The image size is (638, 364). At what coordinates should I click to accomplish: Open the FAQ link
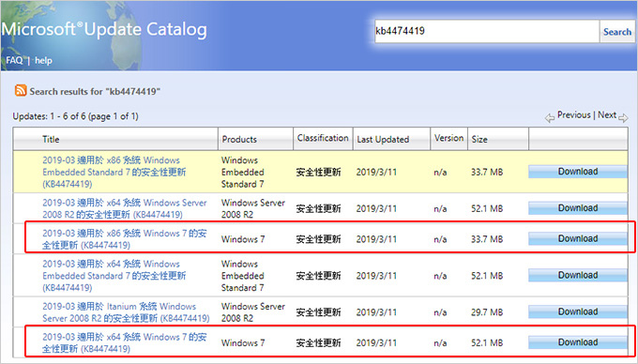[x=14, y=60]
